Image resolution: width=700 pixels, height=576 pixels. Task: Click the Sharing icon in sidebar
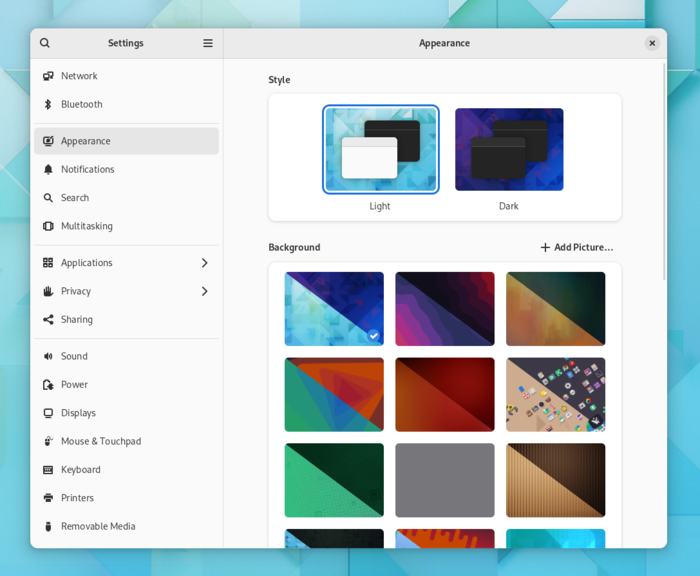click(x=48, y=320)
